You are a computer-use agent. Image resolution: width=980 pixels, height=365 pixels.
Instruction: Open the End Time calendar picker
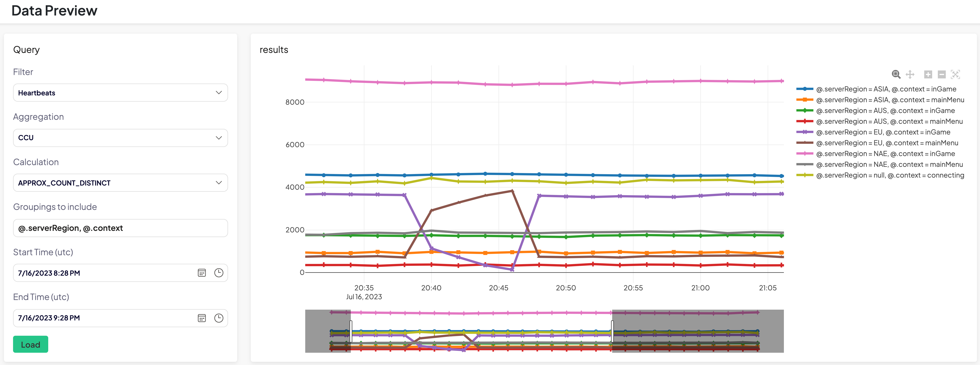coord(202,318)
